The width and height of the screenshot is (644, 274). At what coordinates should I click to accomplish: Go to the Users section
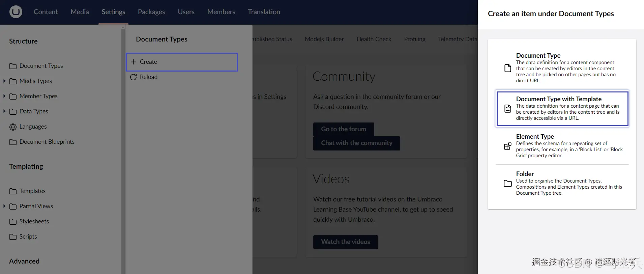pyautogui.click(x=186, y=12)
